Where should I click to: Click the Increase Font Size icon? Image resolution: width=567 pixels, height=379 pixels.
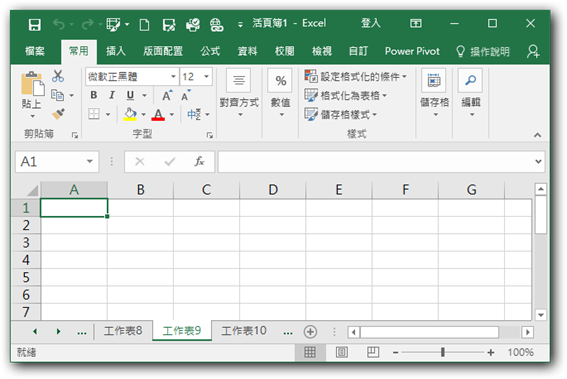[x=167, y=95]
